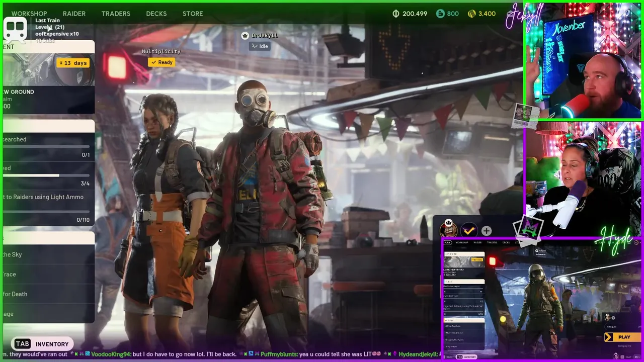Click the DrJekyll player name

pyautogui.click(x=265, y=35)
